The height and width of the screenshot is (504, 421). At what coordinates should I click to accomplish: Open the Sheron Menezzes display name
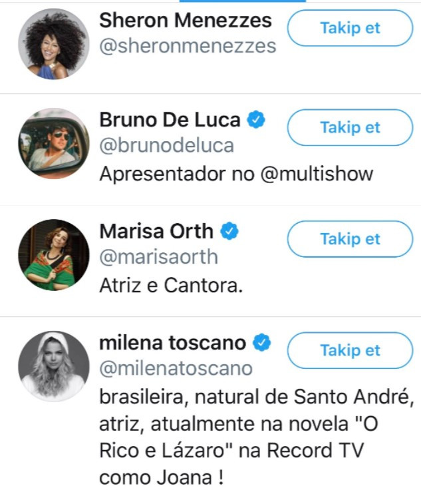(x=186, y=21)
